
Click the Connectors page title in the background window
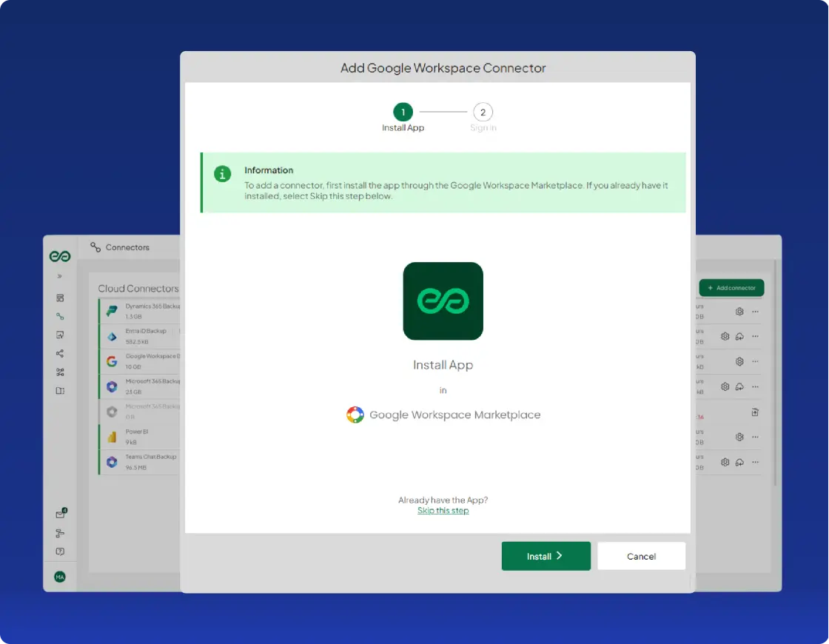[x=127, y=247]
